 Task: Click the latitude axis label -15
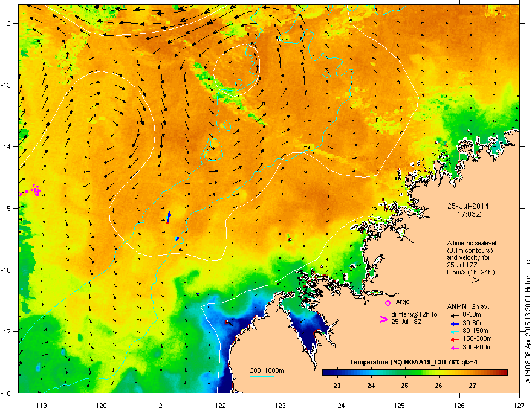click(x=7, y=208)
